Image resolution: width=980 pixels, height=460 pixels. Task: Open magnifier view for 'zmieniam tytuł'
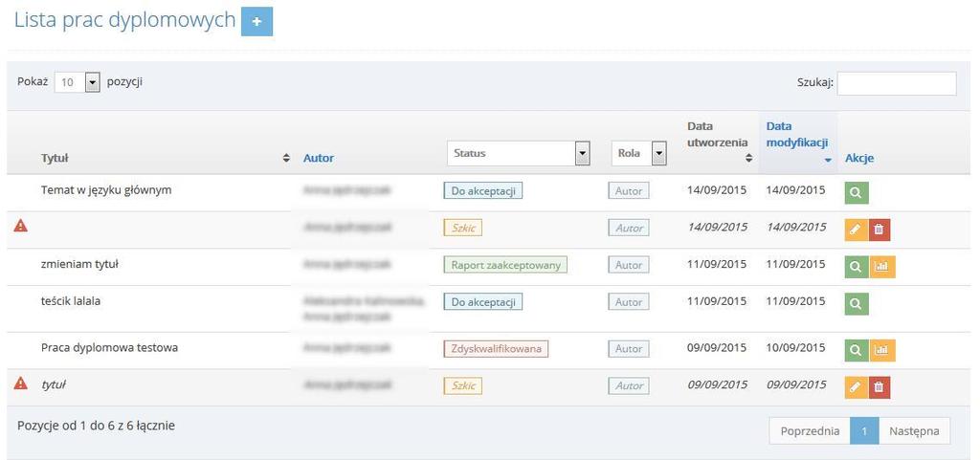click(x=857, y=267)
